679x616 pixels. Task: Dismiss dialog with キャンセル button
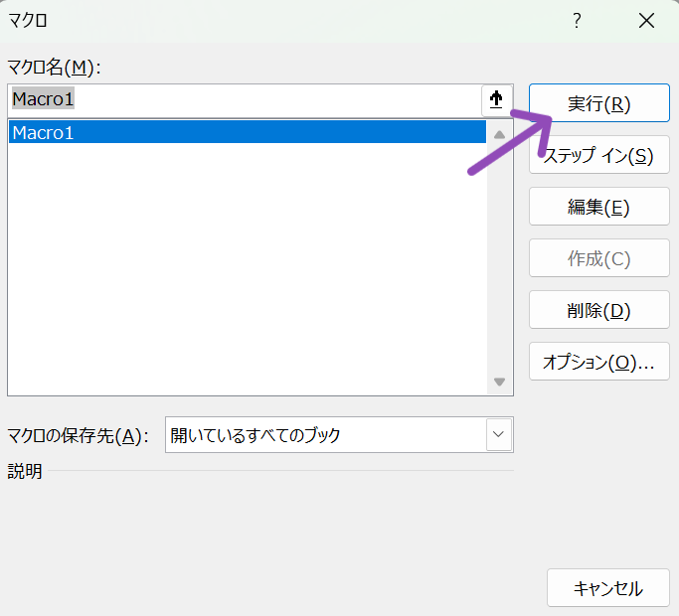pos(608,588)
